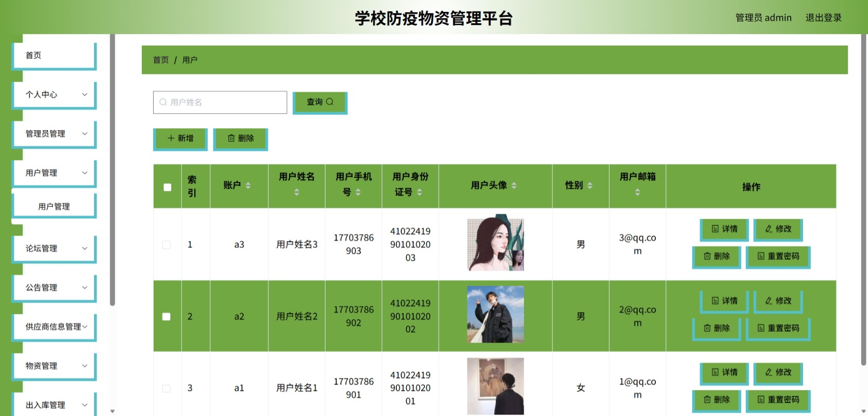This screenshot has width=868, height=416.
Task: Click the sidebar vertical scrollbar
Action: 112,170
